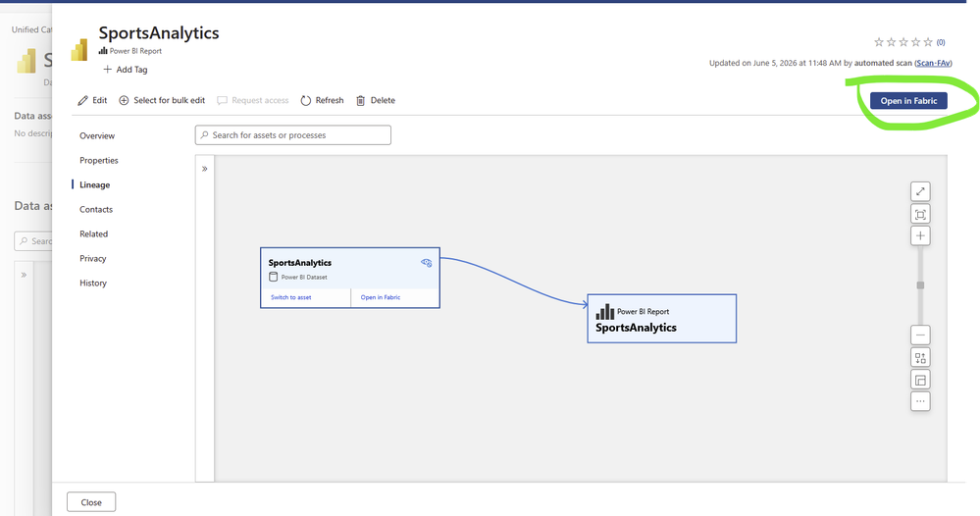Screen dimensions: 980x516
Task: Click Switch to asset on the dataset node
Action: (290, 297)
